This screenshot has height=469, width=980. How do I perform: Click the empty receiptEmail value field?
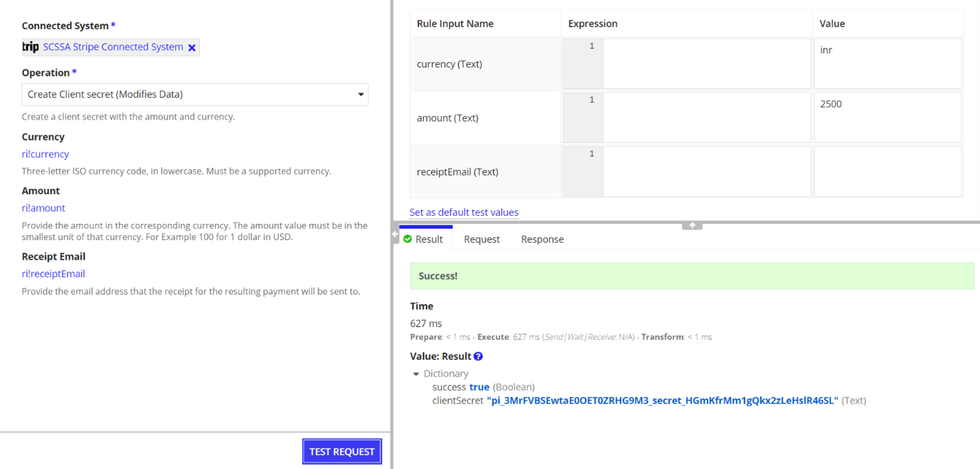tap(888, 172)
